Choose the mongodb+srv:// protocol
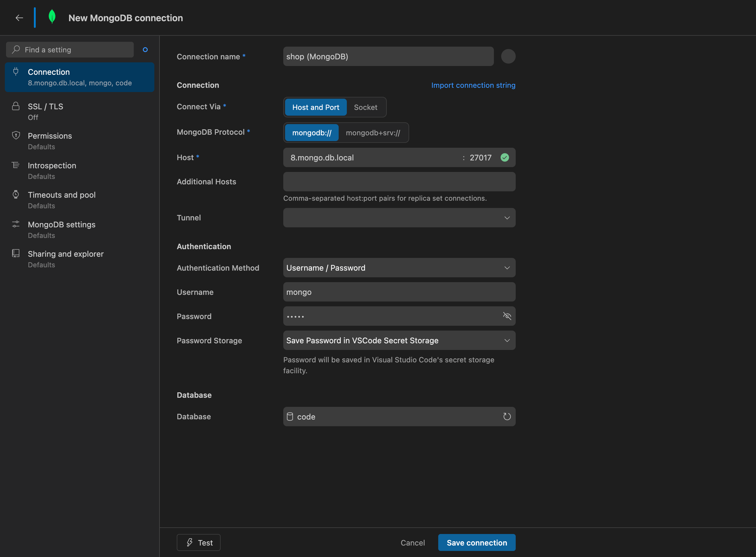This screenshot has height=557, width=756. [x=373, y=133]
